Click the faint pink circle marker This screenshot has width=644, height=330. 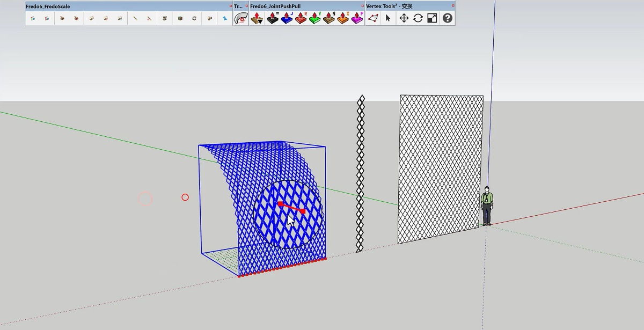tap(145, 199)
